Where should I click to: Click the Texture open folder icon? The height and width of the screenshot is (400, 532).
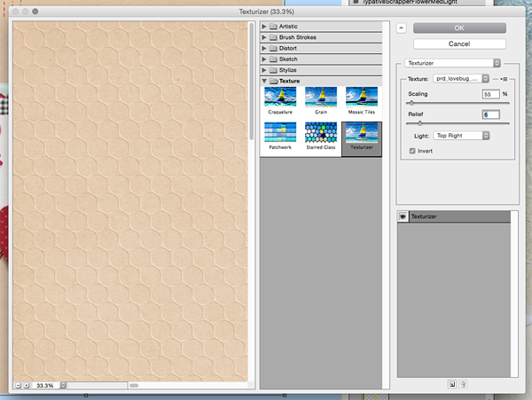point(274,81)
